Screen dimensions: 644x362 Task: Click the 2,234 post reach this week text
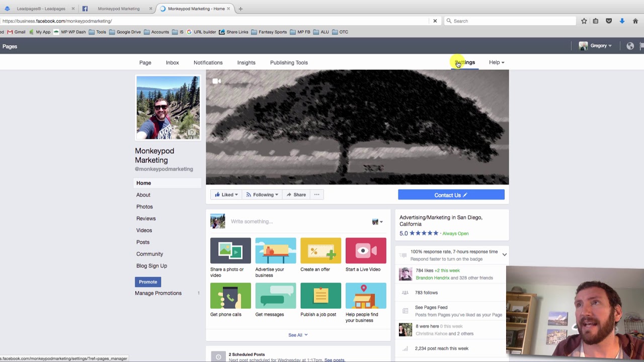click(x=442, y=348)
